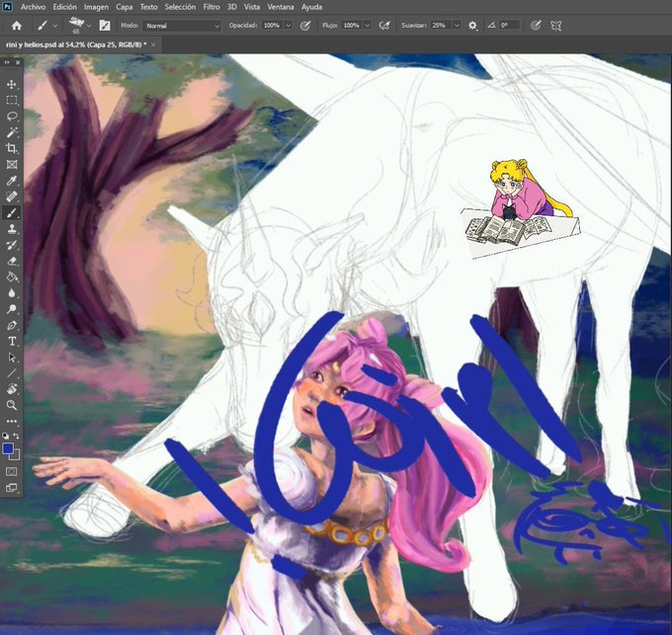Viewport: 672px width, 635px height.
Task: Reset to default foreground and background colors
Action: click(x=5, y=436)
